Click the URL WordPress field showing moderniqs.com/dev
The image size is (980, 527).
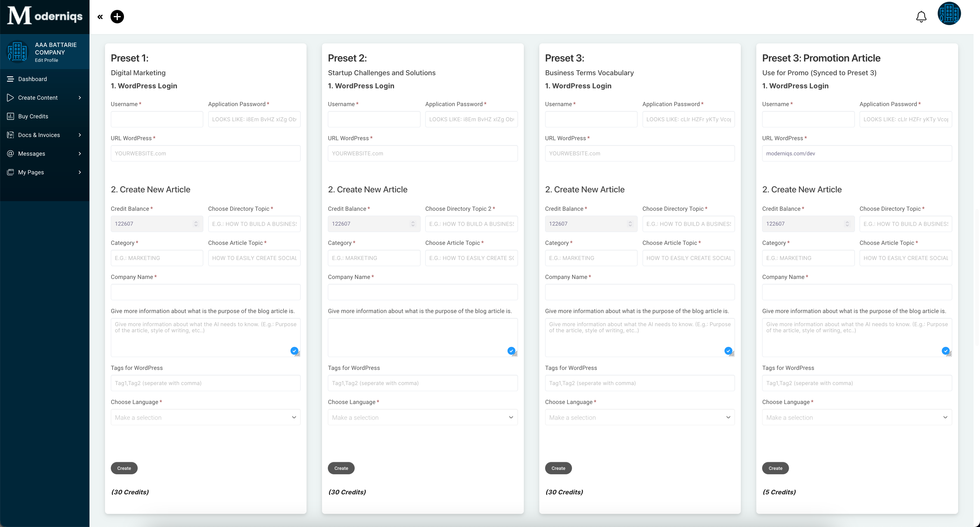[857, 154]
